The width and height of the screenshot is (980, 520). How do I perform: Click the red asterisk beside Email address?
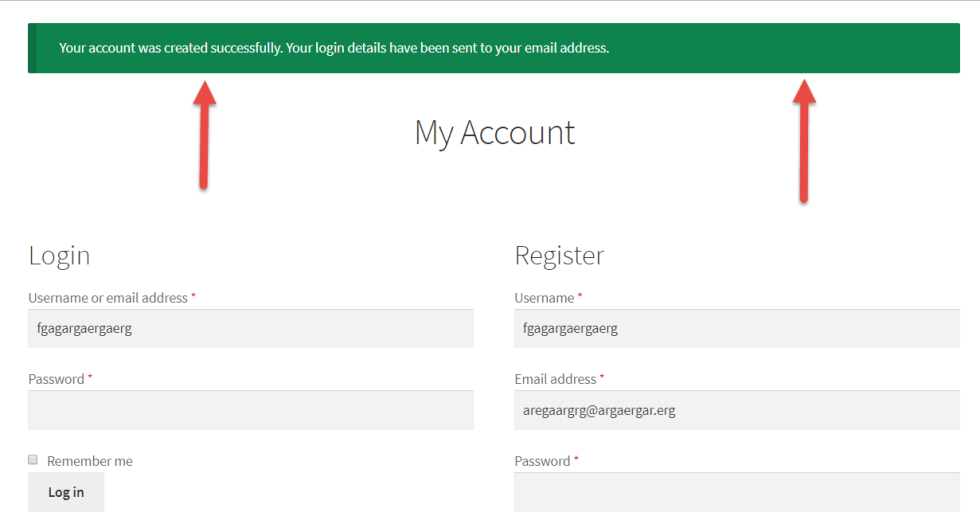[602, 377]
